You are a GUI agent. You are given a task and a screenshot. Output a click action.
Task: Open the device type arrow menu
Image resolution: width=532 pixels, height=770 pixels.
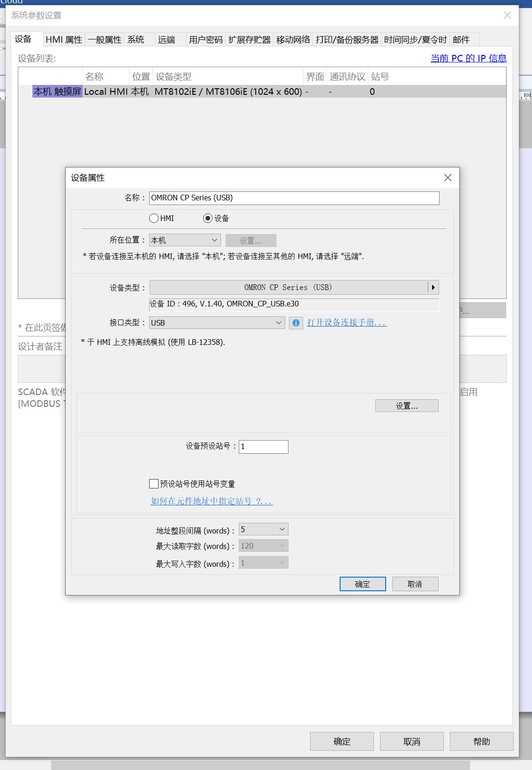433,287
